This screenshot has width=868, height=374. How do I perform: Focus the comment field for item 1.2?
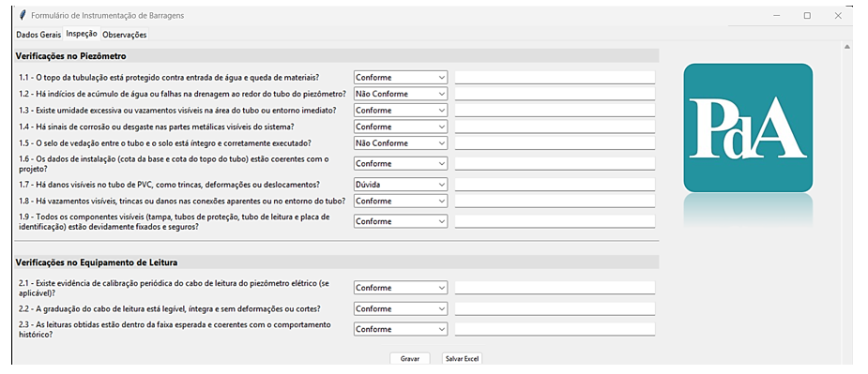(555, 94)
